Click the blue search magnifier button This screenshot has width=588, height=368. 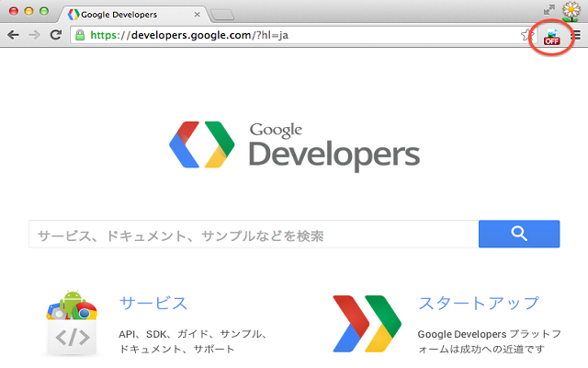(x=519, y=234)
